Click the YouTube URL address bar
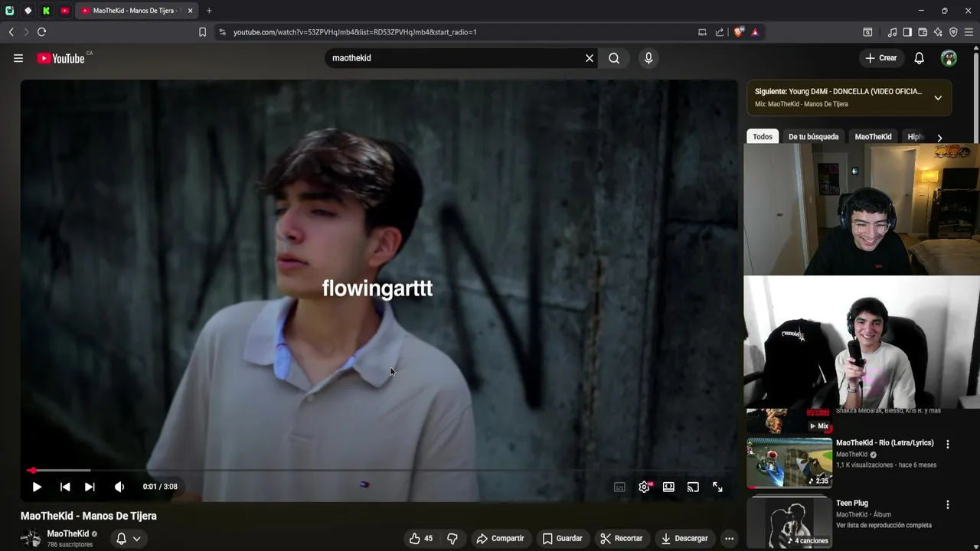The image size is (980, 551). click(459, 32)
